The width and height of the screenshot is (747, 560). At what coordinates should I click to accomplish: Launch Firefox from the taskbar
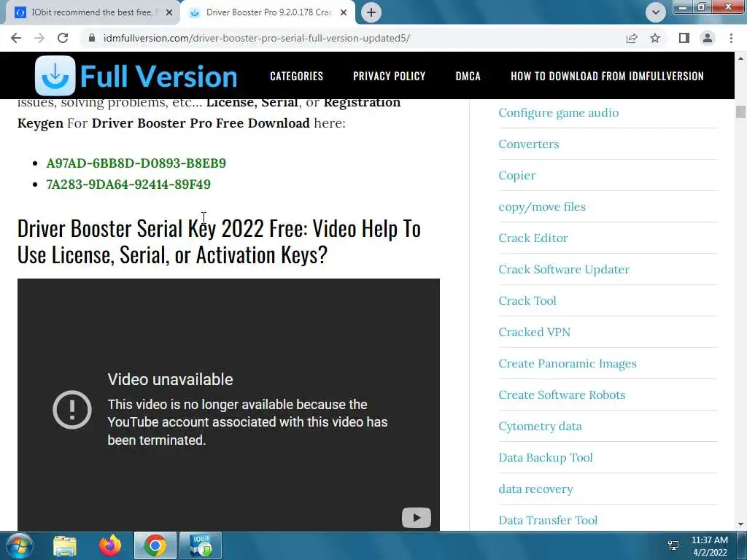pos(110,546)
